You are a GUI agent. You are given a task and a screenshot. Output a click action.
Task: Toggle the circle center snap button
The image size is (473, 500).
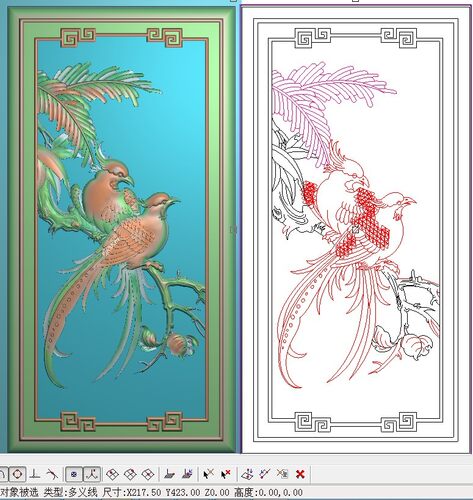[x=17, y=474]
